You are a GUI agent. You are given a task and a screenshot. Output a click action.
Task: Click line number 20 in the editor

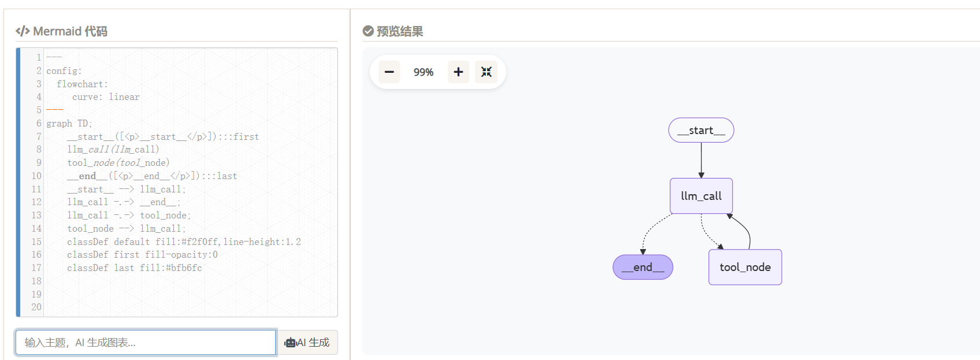[x=36, y=307]
